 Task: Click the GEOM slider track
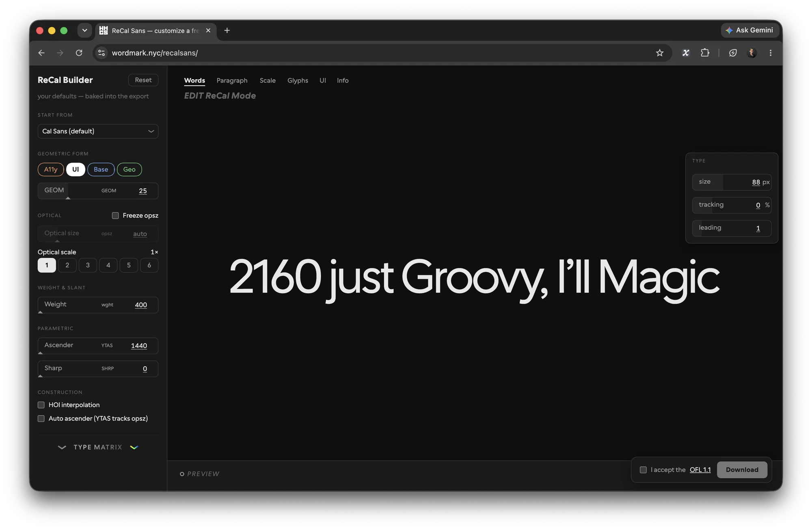pos(98,191)
